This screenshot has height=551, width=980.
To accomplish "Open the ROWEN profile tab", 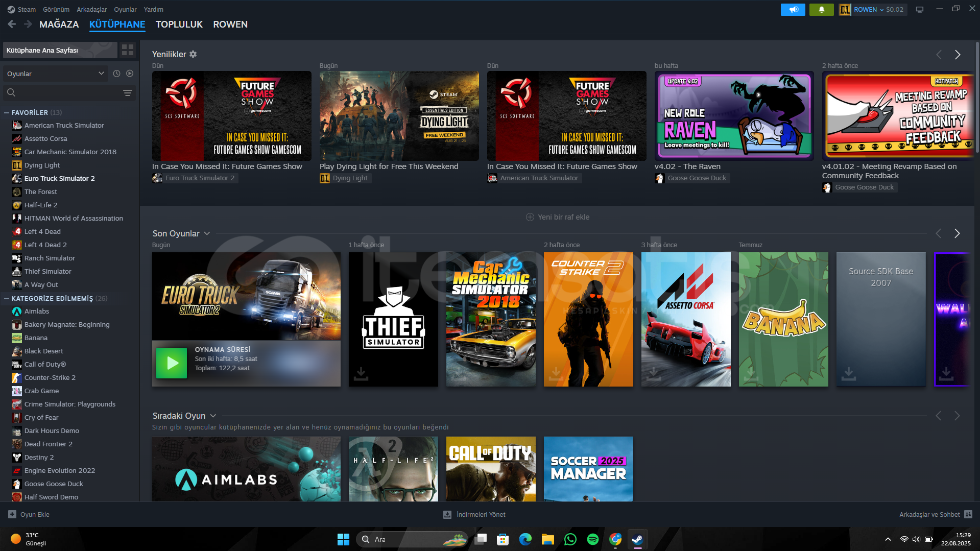I will [230, 24].
